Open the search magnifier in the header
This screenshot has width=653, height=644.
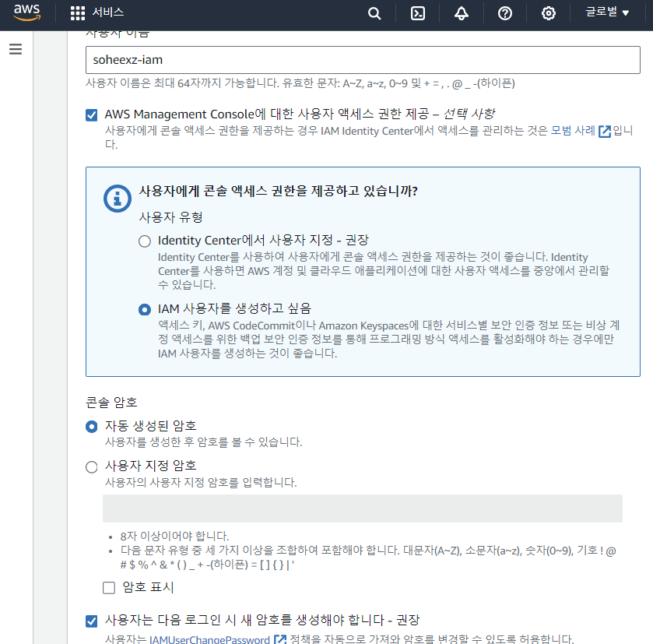374,13
